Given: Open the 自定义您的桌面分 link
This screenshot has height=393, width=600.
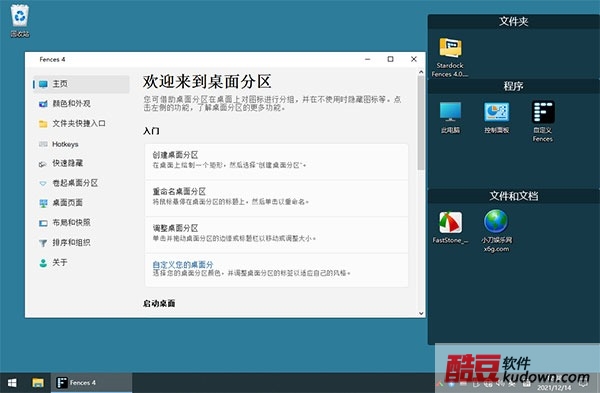Looking at the screenshot, I should click(183, 264).
